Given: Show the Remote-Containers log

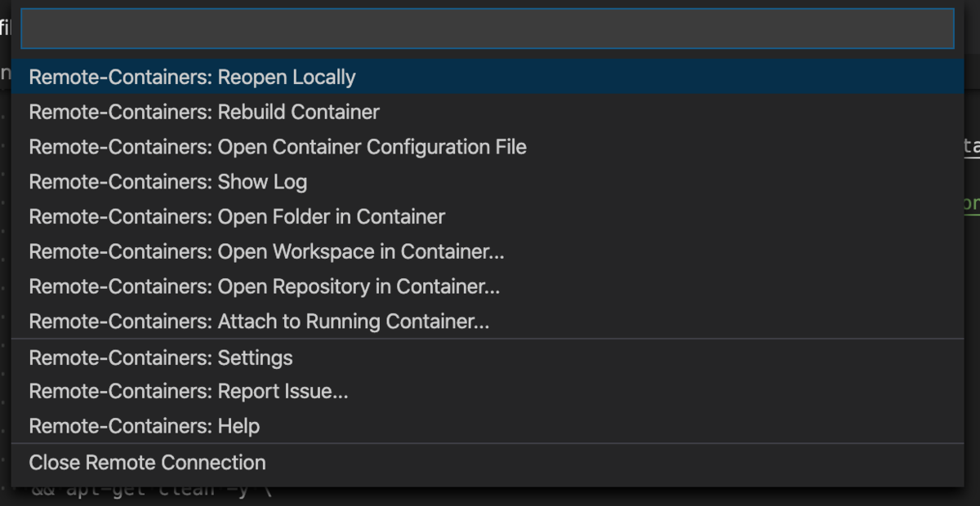Looking at the screenshot, I should click(x=167, y=182).
